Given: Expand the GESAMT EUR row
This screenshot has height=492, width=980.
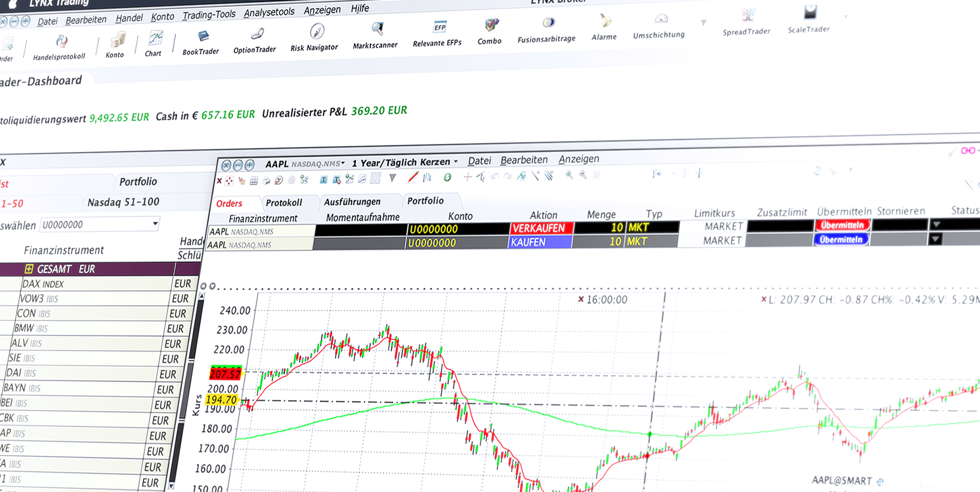Looking at the screenshot, I should pyautogui.click(x=29, y=269).
